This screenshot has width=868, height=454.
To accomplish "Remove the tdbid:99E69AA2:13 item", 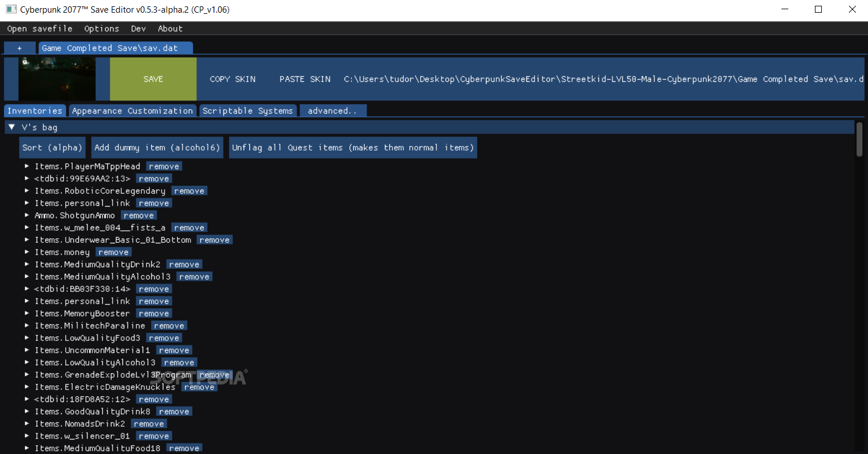I will pyautogui.click(x=154, y=178).
